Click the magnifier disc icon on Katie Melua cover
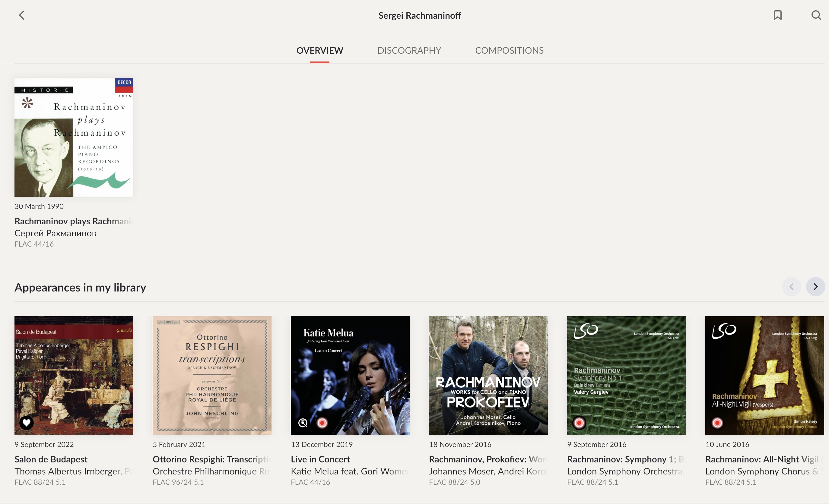This screenshot has width=829, height=504. (x=303, y=423)
